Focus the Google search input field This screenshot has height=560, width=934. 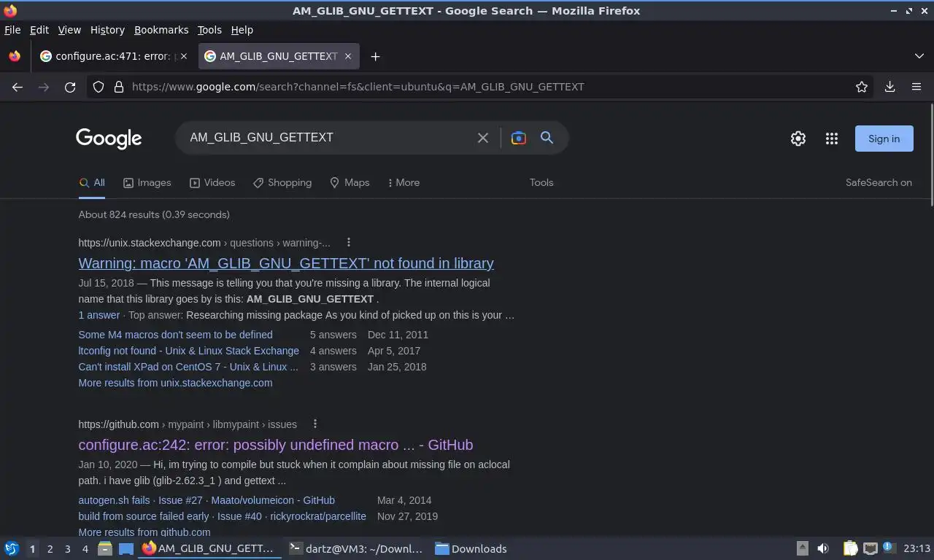(x=328, y=138)
